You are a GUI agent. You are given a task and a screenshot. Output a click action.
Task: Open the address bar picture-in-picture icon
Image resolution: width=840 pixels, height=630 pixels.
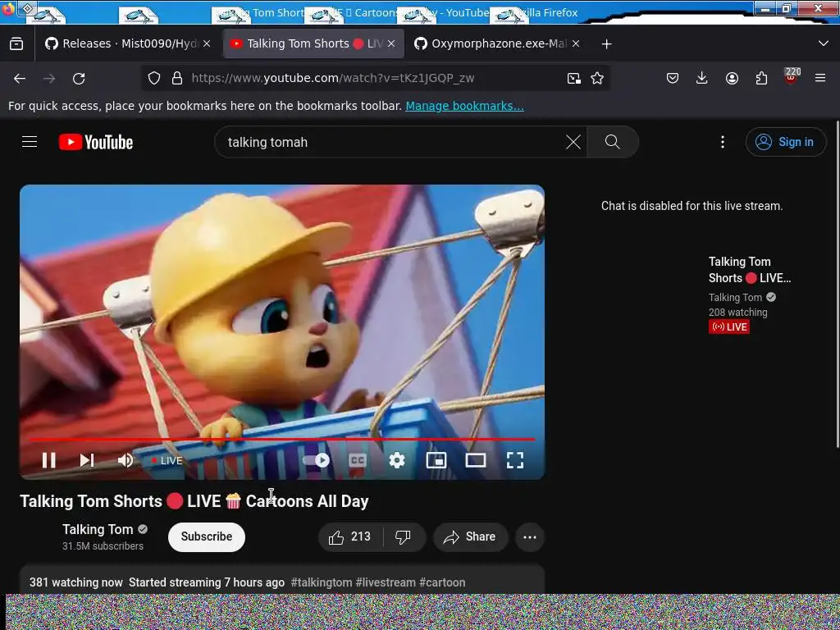(x=573, y=78)
